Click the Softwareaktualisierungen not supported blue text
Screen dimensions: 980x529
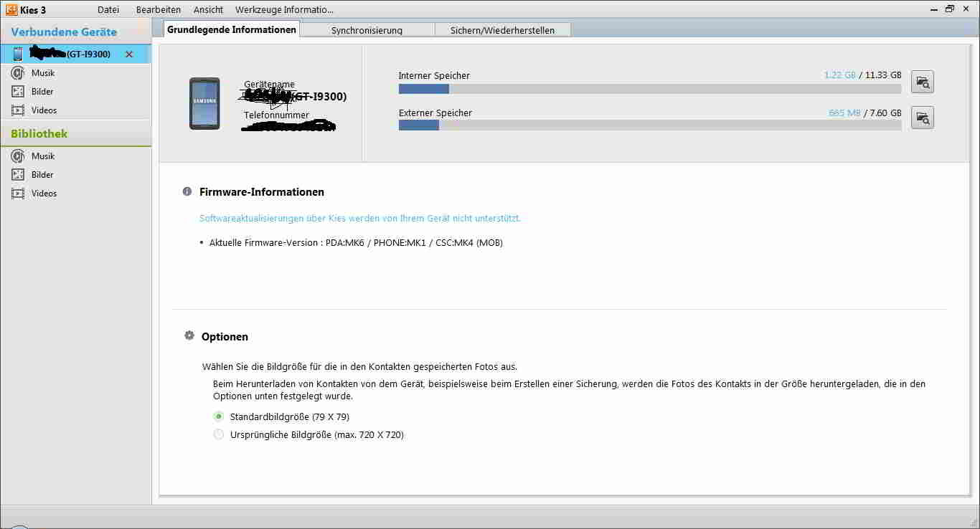click(x=360, y=218)
